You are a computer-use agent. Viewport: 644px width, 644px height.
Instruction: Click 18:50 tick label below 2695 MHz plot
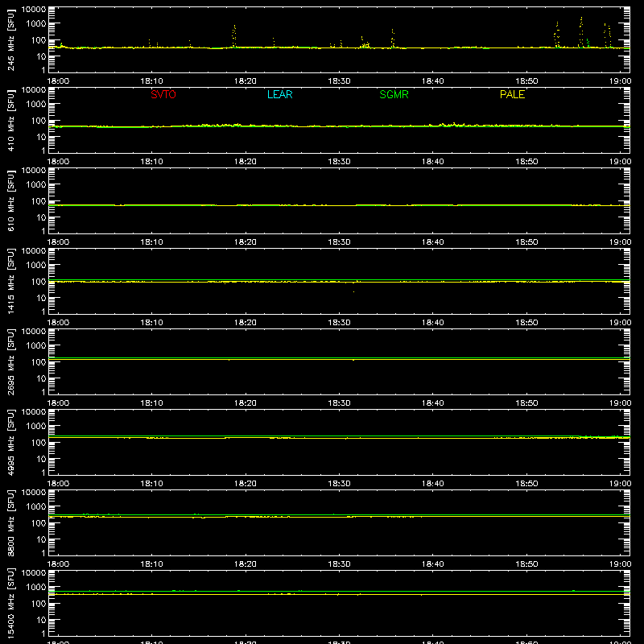[526, 403]
